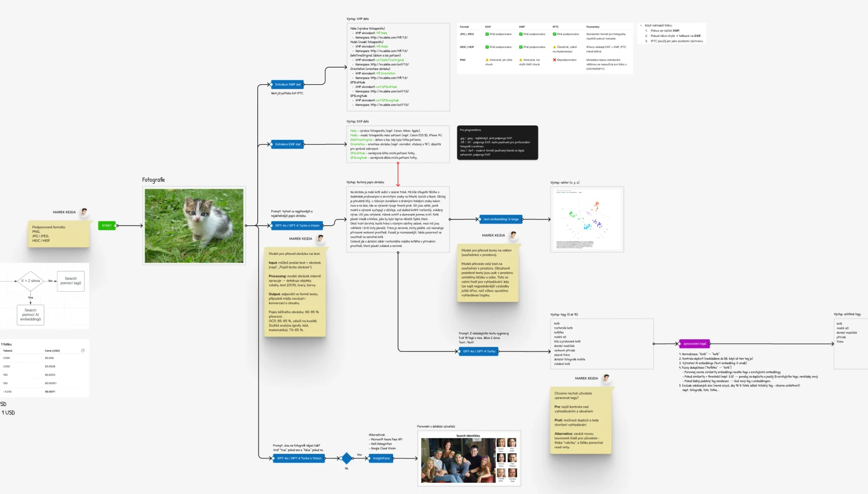Select the Výstup: XMP data text block
This screenshot has height=494, width=868.
398,67
